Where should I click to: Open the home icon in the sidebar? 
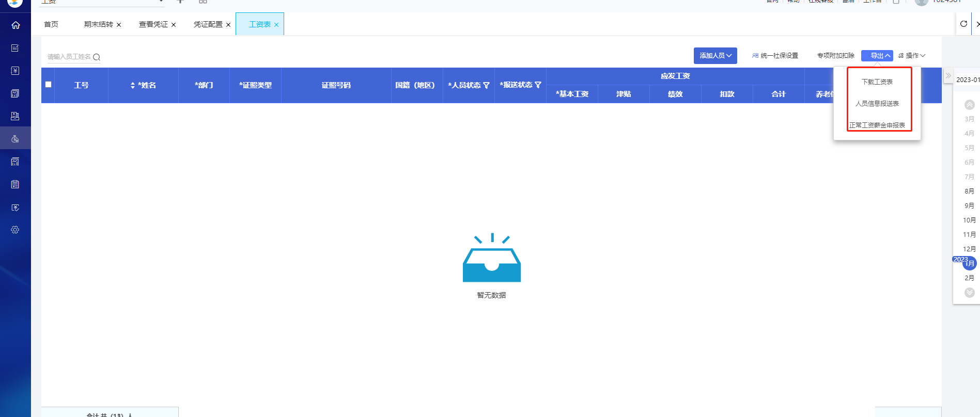15,25
